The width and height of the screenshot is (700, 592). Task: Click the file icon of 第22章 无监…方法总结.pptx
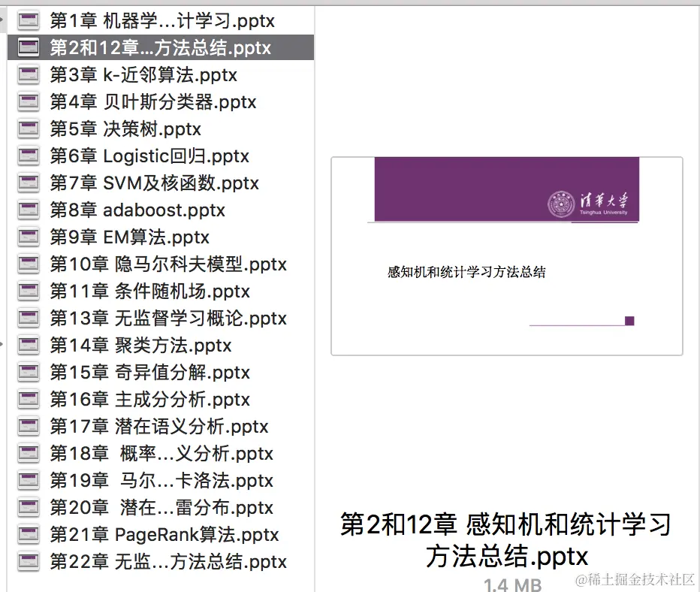(x=28, y=561)
